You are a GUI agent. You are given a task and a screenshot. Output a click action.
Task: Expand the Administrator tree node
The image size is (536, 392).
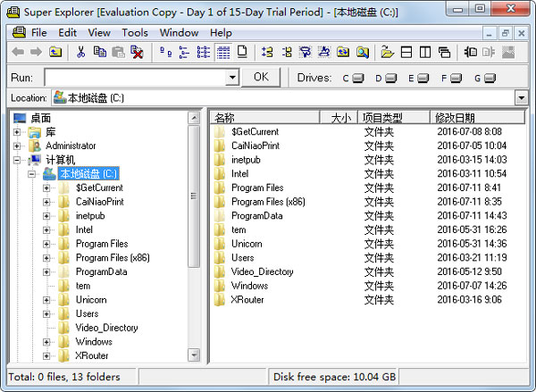[x=17, y=146]
